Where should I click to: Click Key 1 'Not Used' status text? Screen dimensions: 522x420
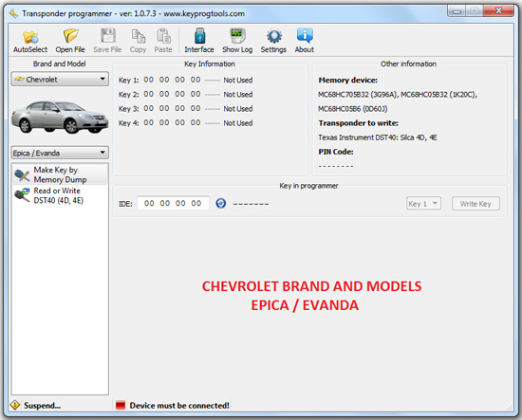[x=237, y=80]
